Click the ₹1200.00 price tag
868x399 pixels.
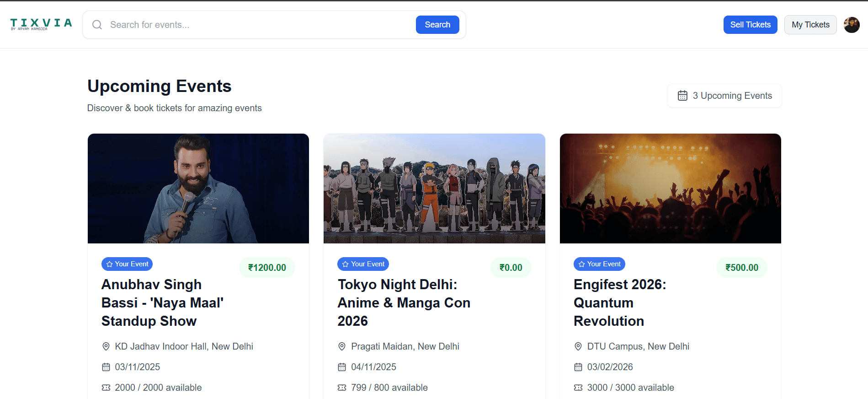(267, 268)
